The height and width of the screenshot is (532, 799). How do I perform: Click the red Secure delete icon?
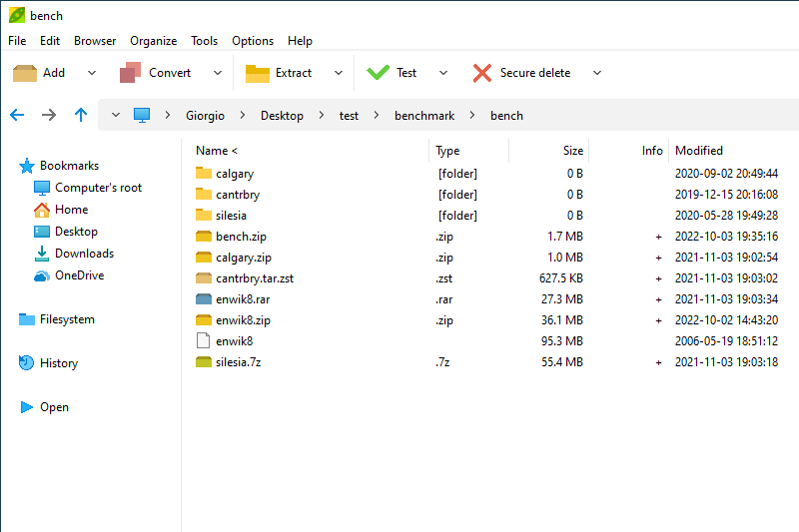[482, 73]
